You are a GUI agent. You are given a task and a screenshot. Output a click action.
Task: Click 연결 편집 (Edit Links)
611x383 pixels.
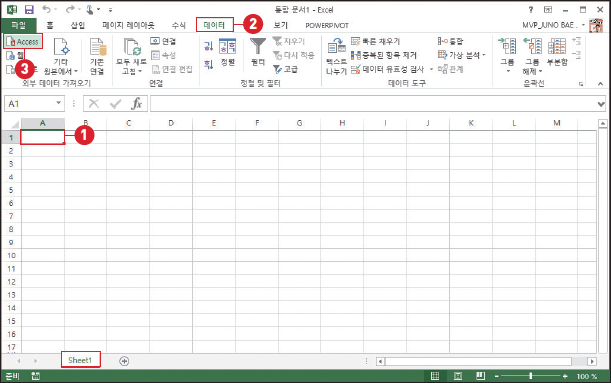tap(172, 69)
